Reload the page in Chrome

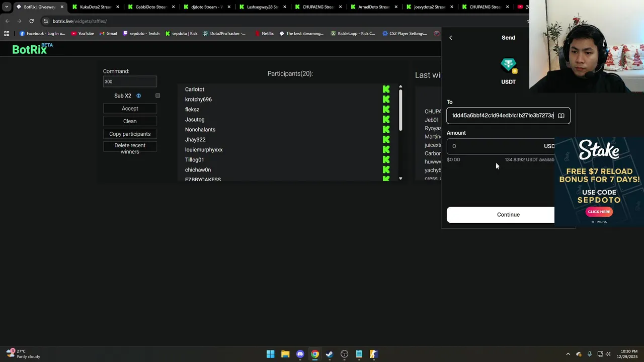click(x=31, y=21)
